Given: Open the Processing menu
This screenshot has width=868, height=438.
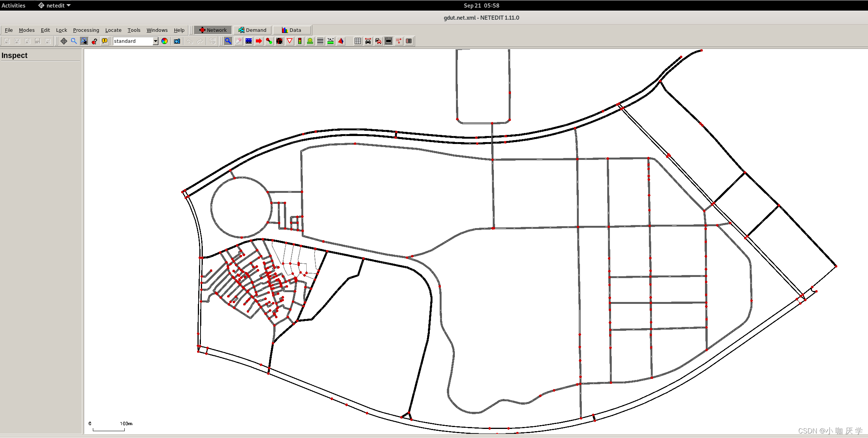Looking at the screenshot, I should point(86,30).
